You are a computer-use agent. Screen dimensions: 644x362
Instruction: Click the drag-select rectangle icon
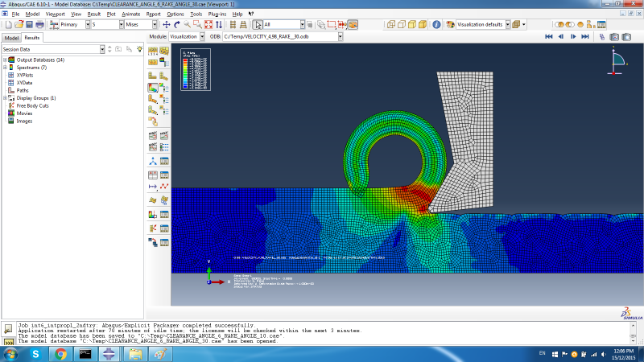click(332, 25)
